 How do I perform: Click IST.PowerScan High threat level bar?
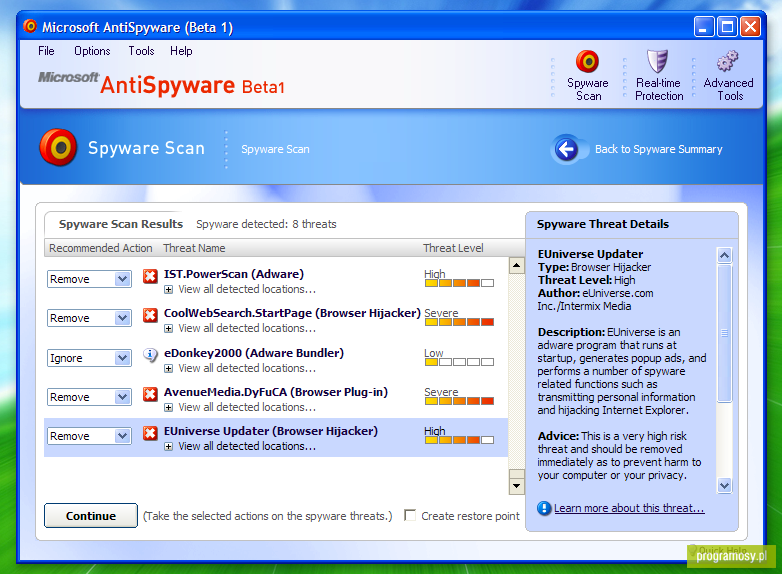pos(459,283)
